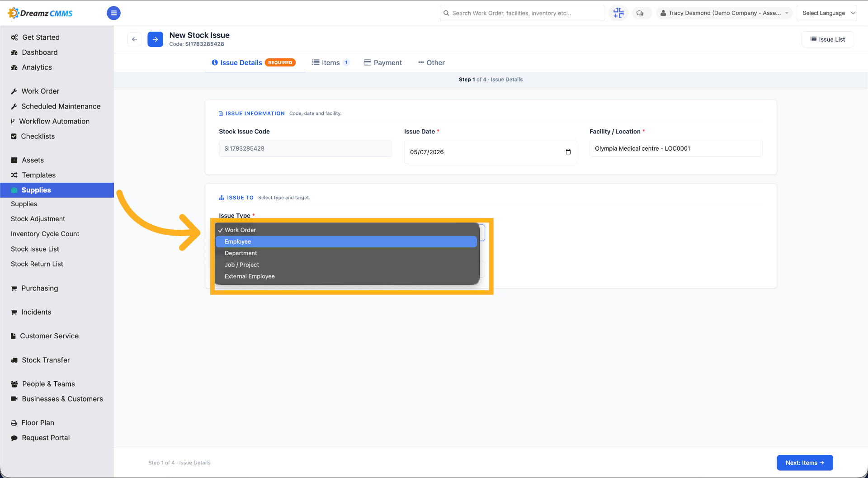
Task: Click the Stock Issue Code field
Action: tap(305, 148)
